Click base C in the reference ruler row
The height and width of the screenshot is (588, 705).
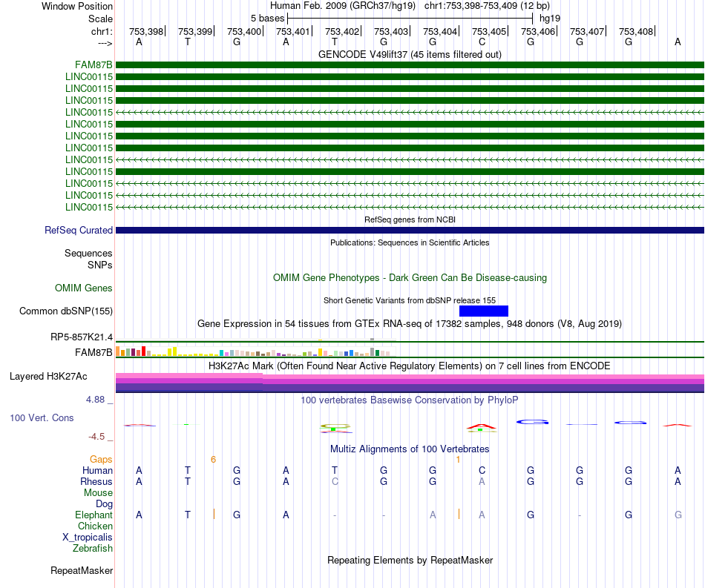point(482,42)
